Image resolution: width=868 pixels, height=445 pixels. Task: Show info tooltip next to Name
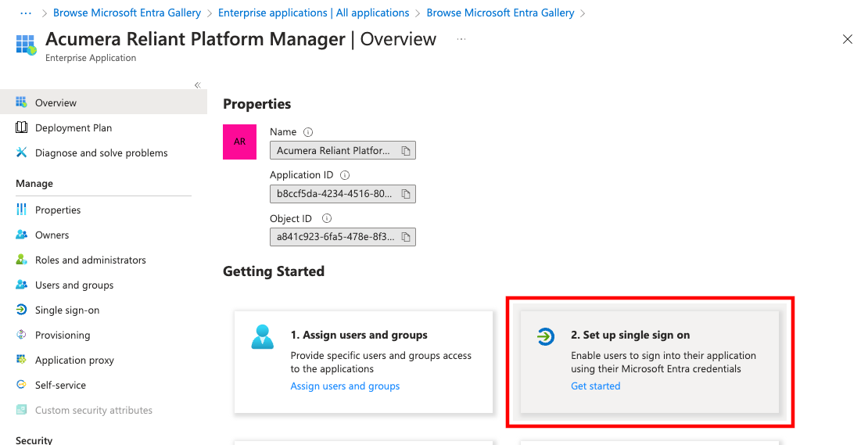tap(308, 131)
